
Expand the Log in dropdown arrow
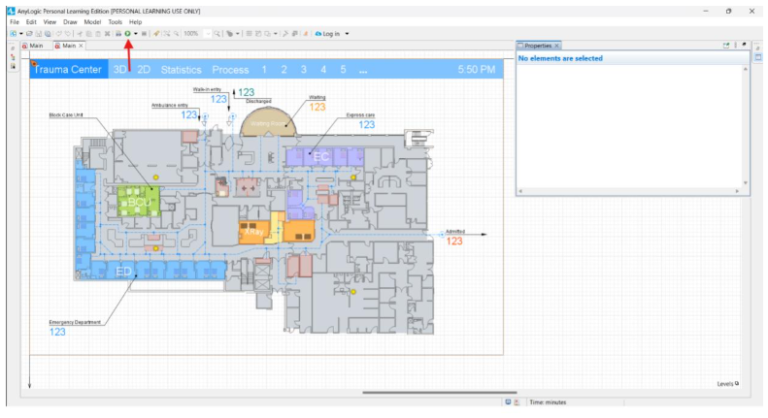point(347,34)
